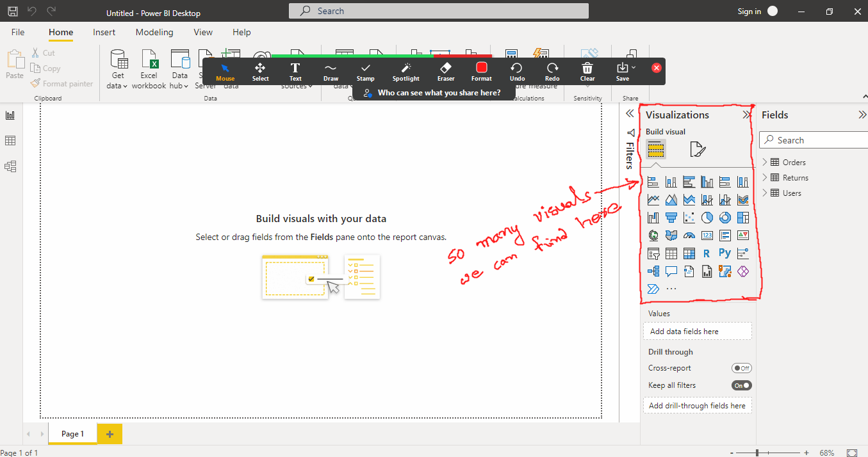This screenshot has height=457, width=868.
Task: Add the Q&A speech bubble visual
Action: coord(671,271)
